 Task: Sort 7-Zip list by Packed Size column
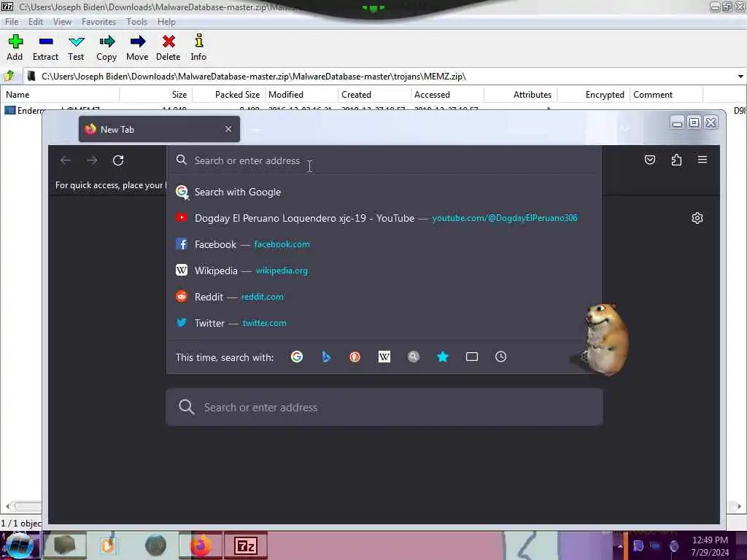tap(228, 95)
